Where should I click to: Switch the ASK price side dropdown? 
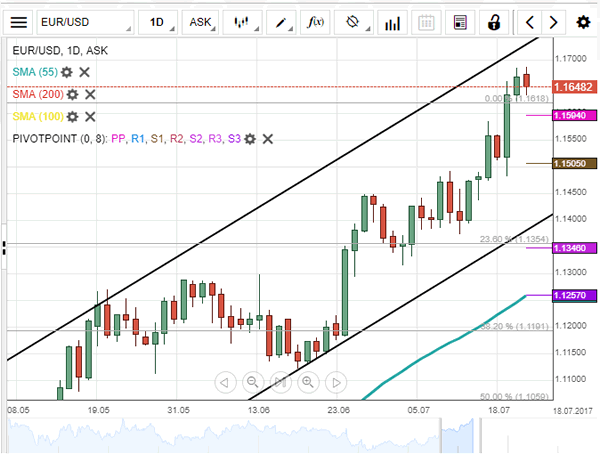201,23
